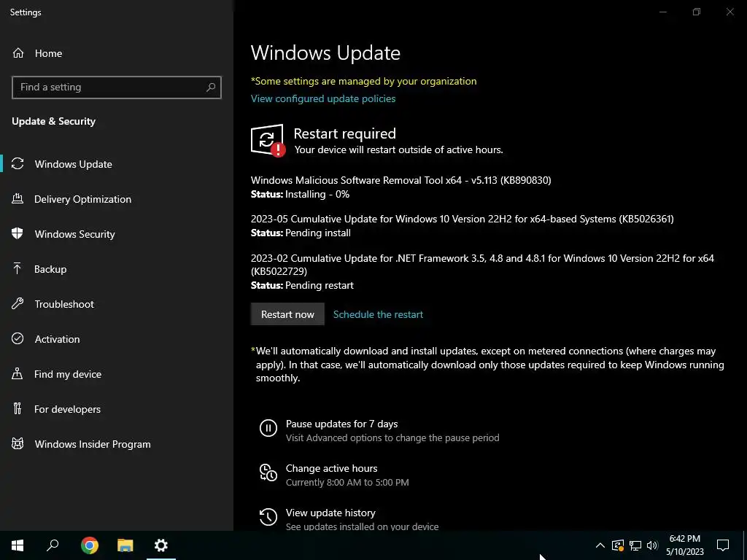
Task: Click the Windows Insider Program cat icon
Action: click(18, 444)
